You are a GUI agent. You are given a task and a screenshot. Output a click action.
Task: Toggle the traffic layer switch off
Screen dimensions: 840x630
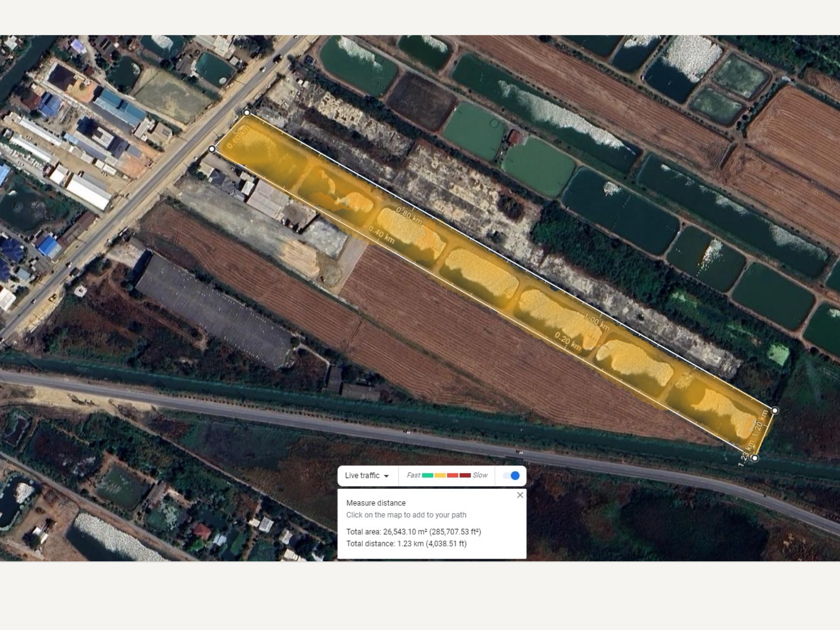[511, 476]
